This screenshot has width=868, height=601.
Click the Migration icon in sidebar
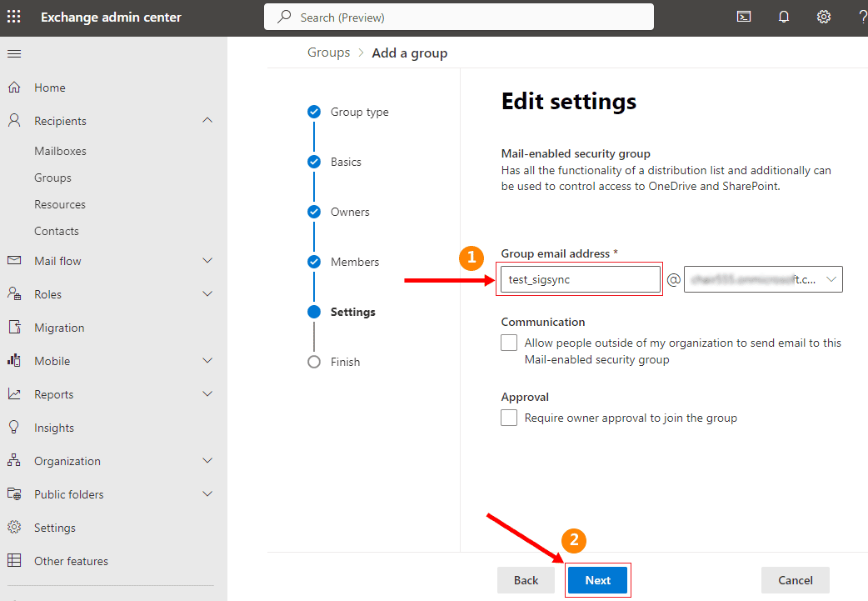14,328
